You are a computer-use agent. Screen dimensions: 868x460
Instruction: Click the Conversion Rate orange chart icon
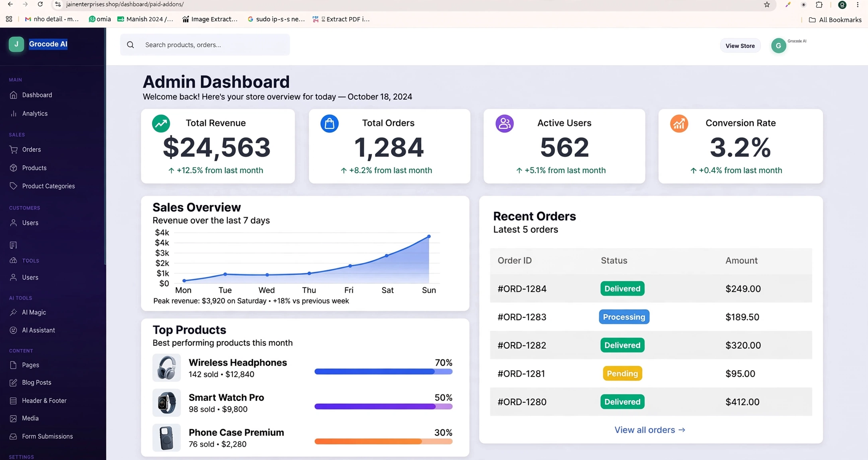click(x=679, y=123)
